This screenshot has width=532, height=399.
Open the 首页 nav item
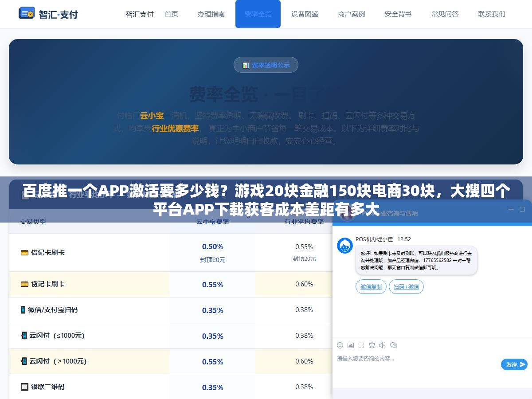coord(171,14)
